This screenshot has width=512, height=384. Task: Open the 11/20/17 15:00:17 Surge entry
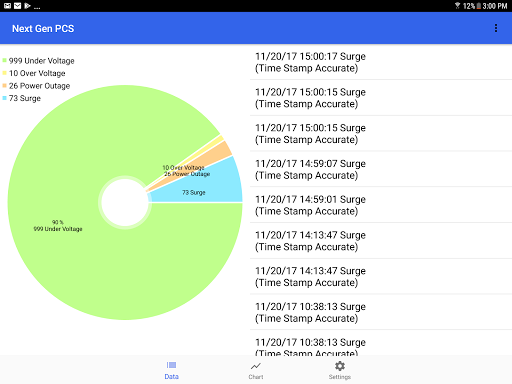click(x=381, y=62)
